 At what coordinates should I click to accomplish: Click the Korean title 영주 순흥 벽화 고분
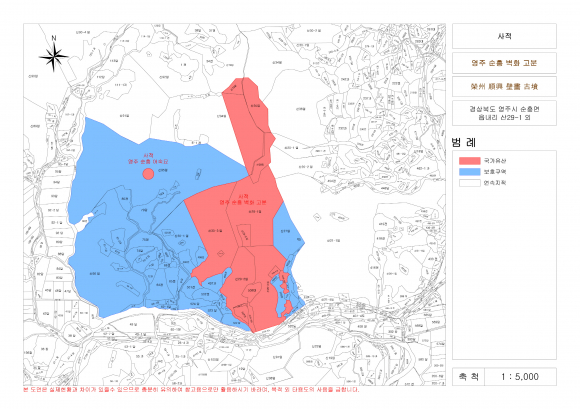pos(504,63)
